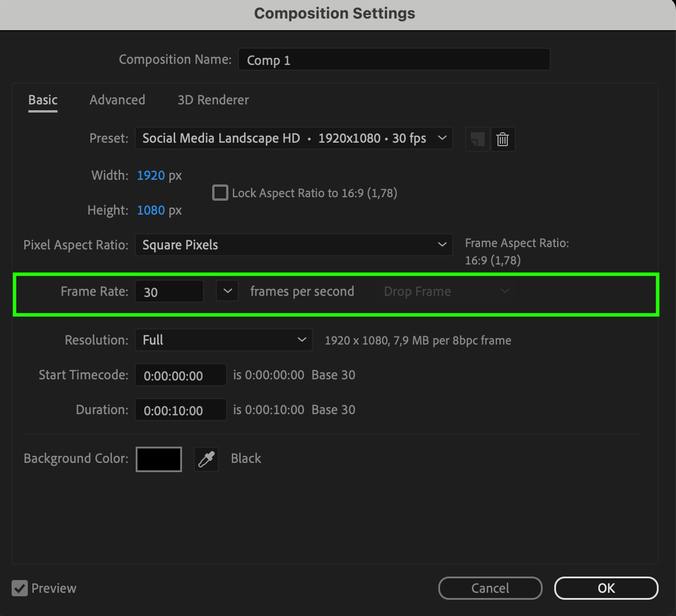Click the save preset icon
Viewport: 676px width, 616px height.
477,139
